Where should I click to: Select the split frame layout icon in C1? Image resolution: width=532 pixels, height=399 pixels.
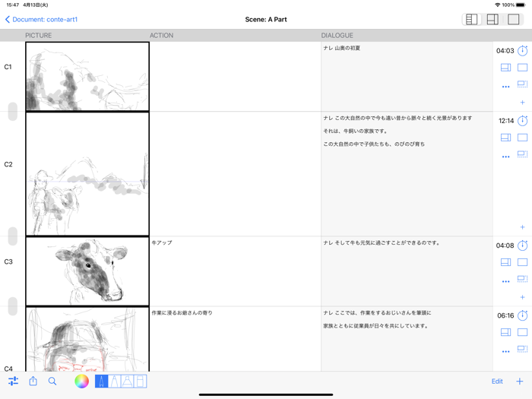click(x=505, y=68)
